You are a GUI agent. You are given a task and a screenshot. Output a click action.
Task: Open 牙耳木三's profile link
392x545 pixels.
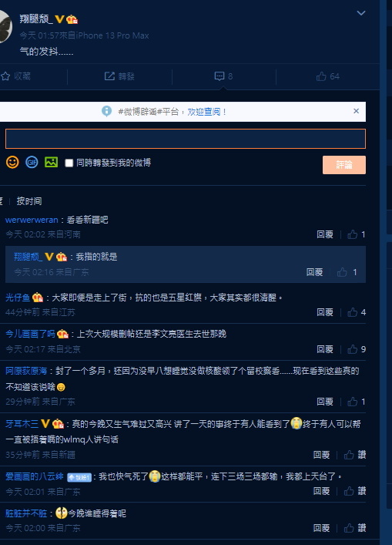pyautogui.click(x=22, y=424)
